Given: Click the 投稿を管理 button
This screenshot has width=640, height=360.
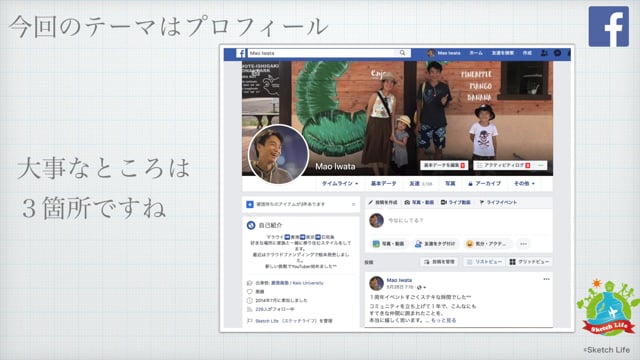Looking at the screenshot, I should [x=439, y=262].
